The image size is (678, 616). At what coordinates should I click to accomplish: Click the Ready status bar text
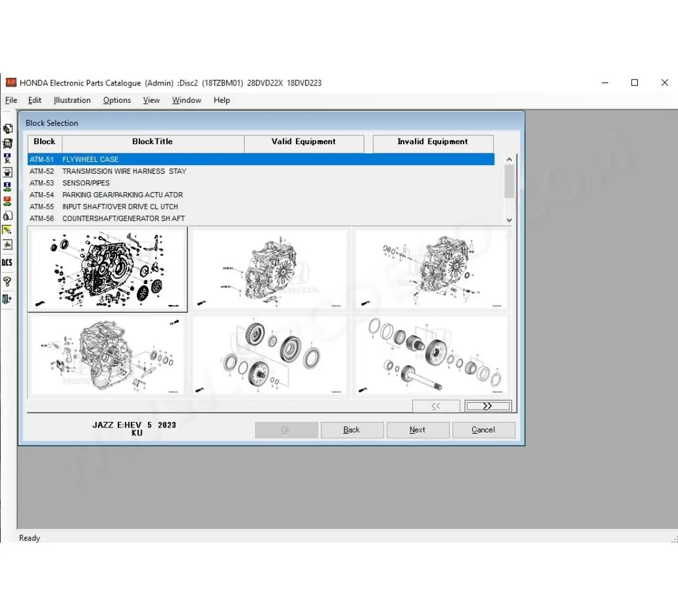(30, 538)
